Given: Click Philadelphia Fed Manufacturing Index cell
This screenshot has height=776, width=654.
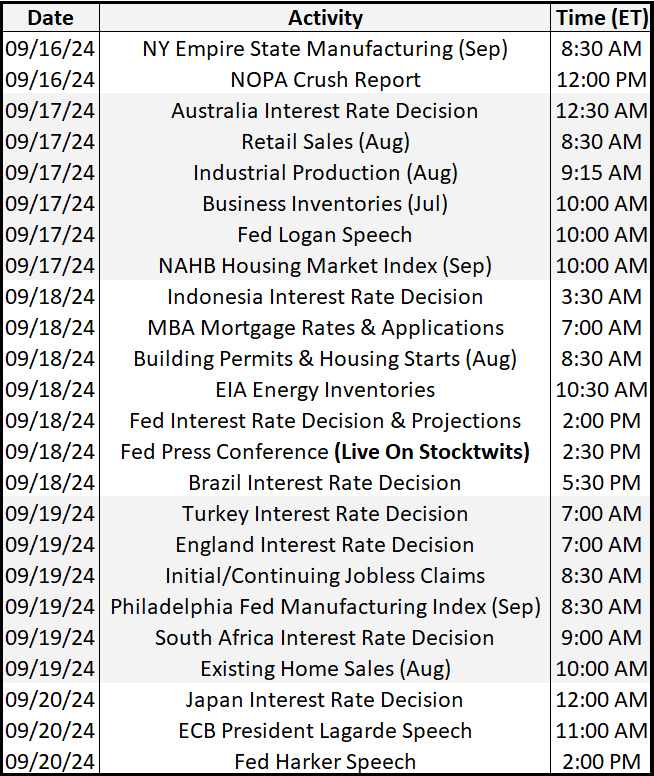Looking at the screenshot, I should tap(325, 607).
